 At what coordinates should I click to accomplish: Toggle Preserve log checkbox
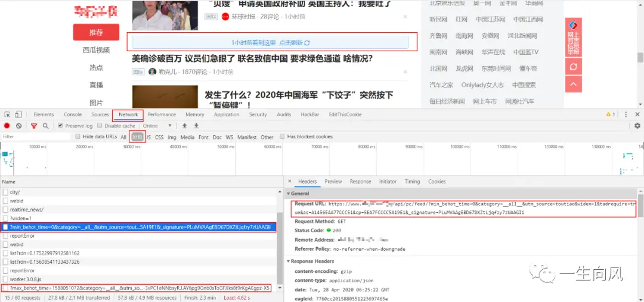tap(61, 126)
